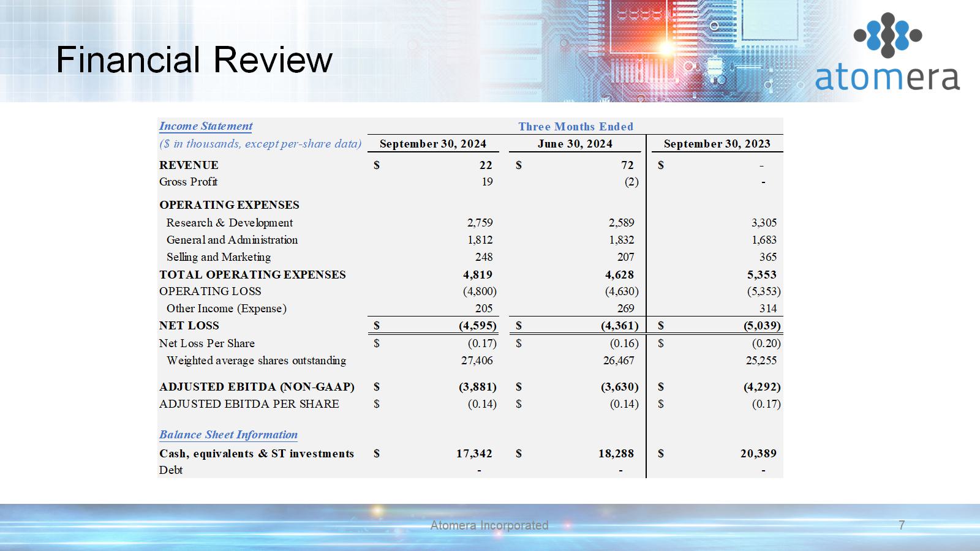Select the Three Months Ended header
The width and height of the screenshot is (980, 551).
(x=575, y=127)
